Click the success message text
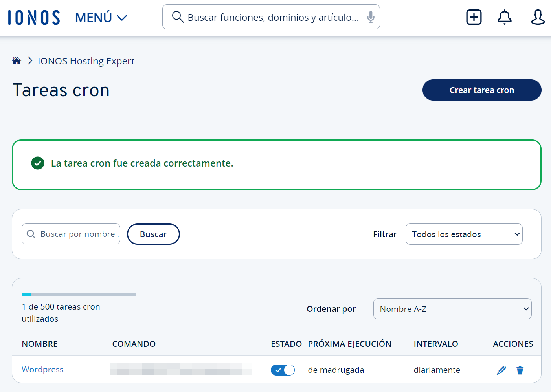This screenshot has height=392, width=551. click(x=142, y=163)
